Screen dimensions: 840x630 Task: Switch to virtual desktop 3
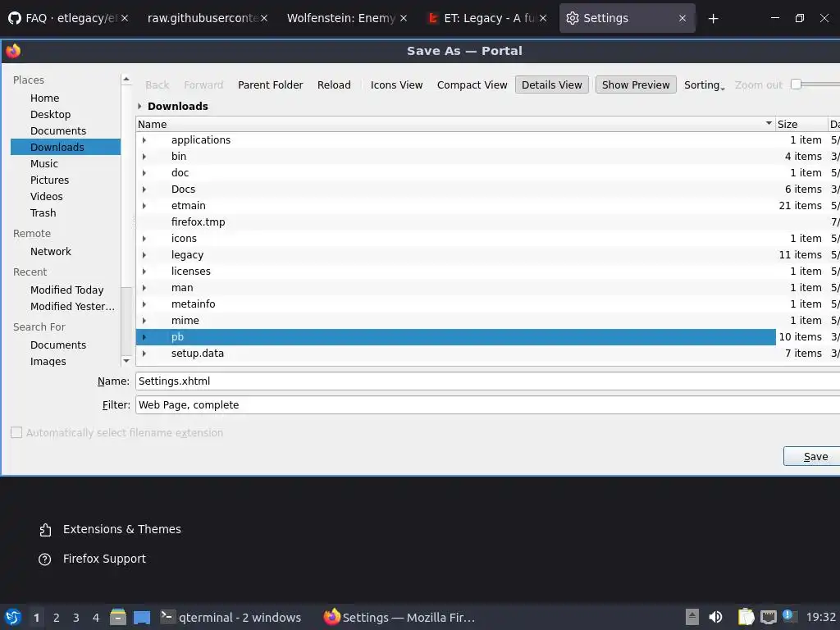(x=76, y=618)
